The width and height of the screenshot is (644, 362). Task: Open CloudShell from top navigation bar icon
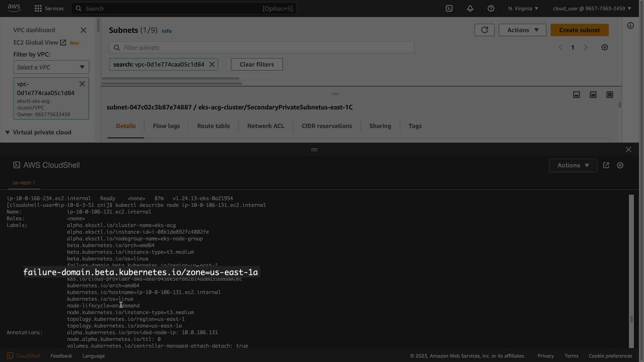click(x=449, y=8)
